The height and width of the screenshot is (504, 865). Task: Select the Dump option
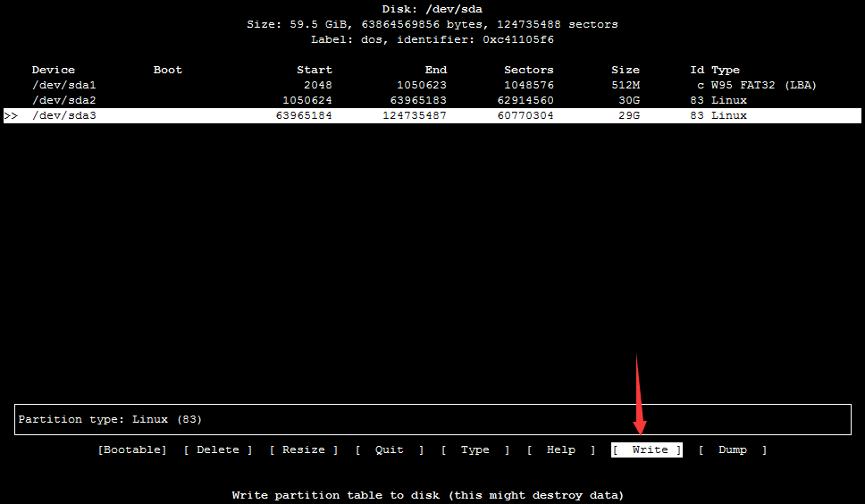732,449
